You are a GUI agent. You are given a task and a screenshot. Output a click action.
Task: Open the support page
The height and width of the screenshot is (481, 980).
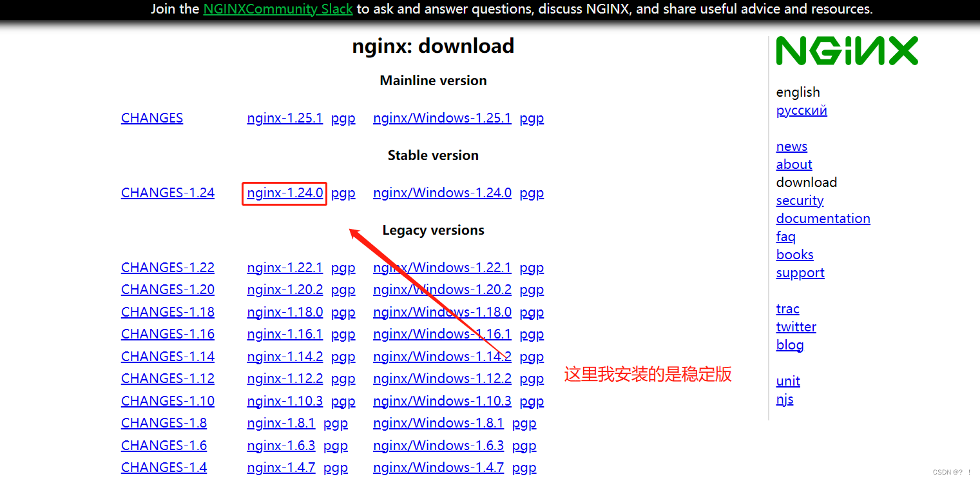[800, 273]
